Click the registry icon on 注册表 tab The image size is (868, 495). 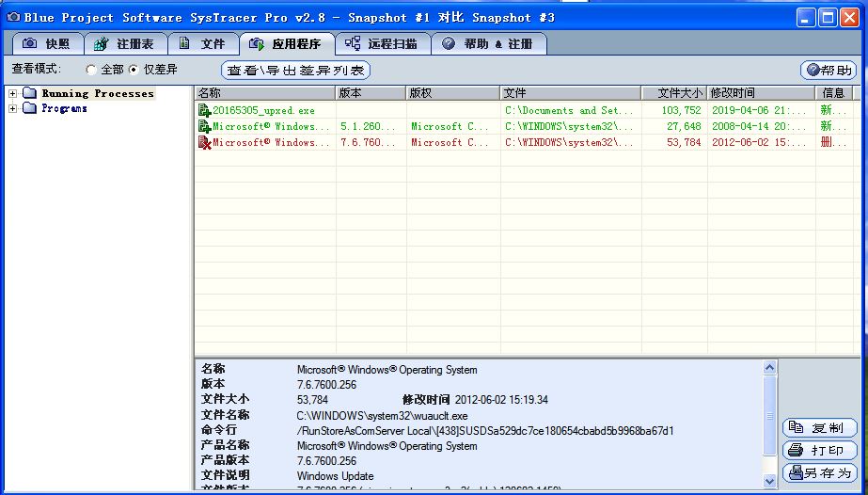[x=101, y=43]
